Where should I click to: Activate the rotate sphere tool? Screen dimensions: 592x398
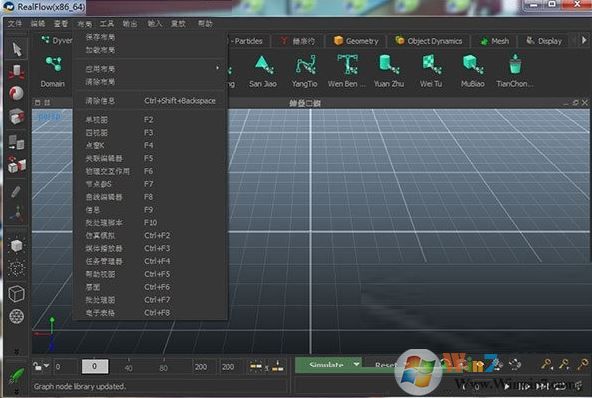tap(16, 93)
